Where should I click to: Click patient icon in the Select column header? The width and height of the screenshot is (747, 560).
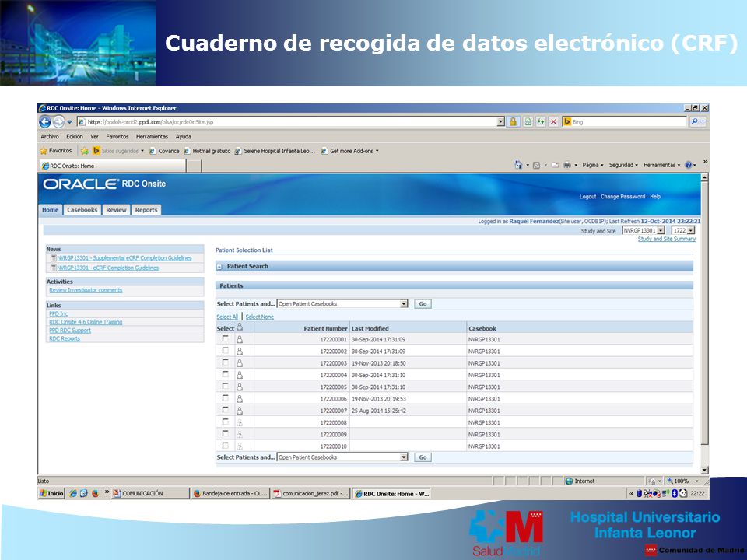pos(240,327)
